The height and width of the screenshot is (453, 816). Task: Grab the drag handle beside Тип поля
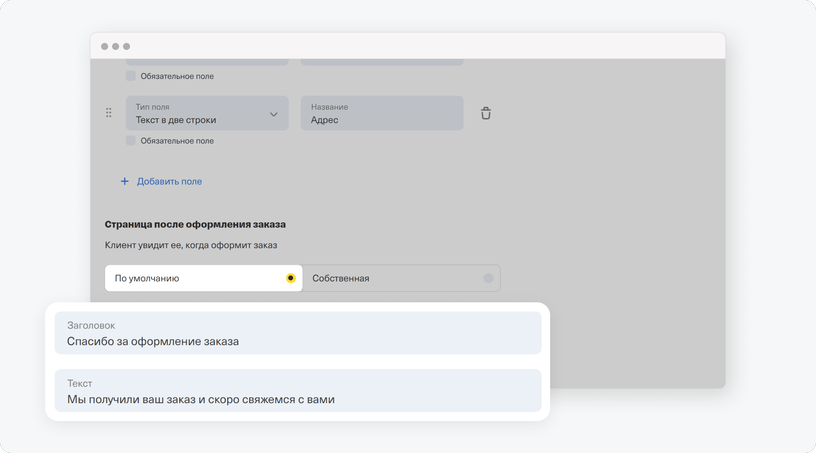point(109,113)
